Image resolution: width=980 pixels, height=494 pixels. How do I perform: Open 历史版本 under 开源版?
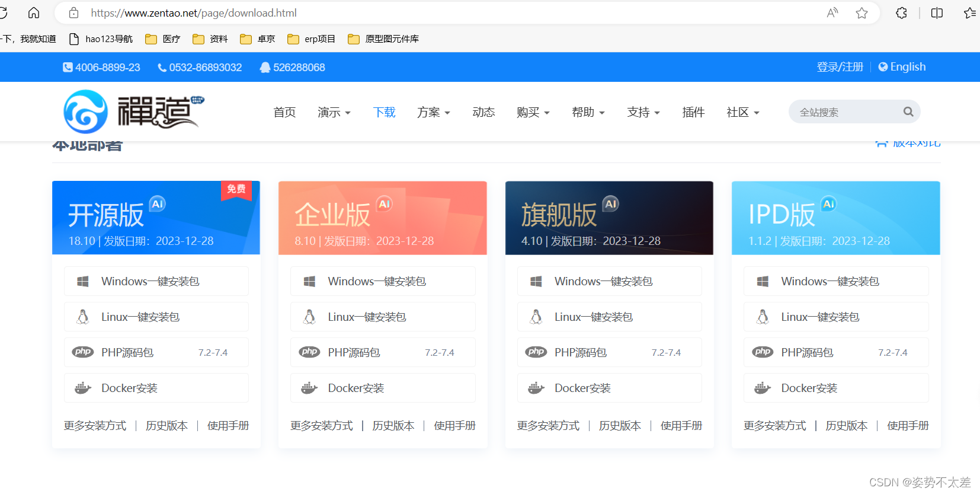166,426
